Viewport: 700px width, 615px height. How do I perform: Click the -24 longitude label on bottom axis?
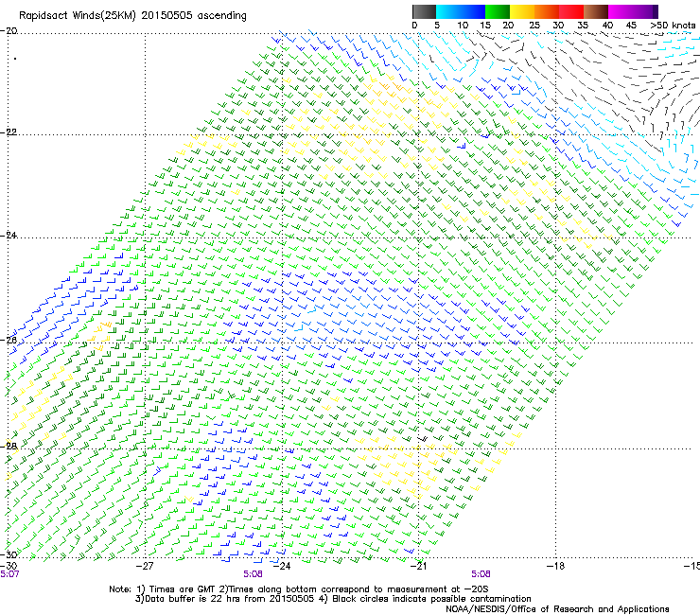click(x=281, y=567)
